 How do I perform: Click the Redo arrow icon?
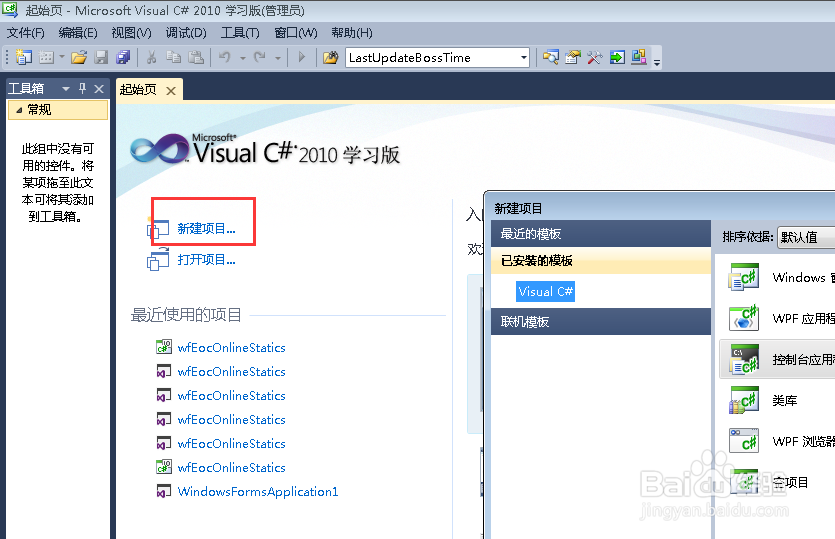click(x=260, y=57)
